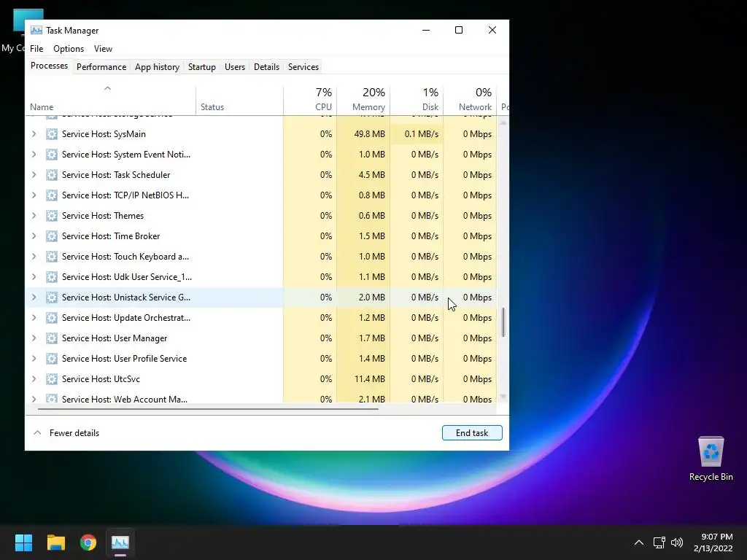Switch to the Users tab
The height and width of the screenshot is (560, 747).
point(235,67)
